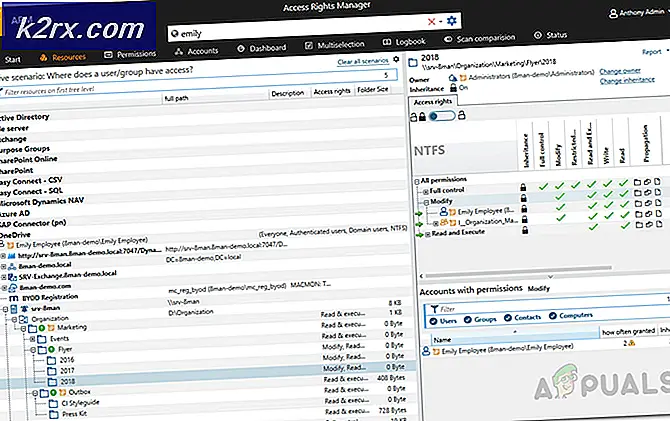
Task: Click the blue user icon beside Emily Employee in NTFS tree
Action: tap(444, 211)
